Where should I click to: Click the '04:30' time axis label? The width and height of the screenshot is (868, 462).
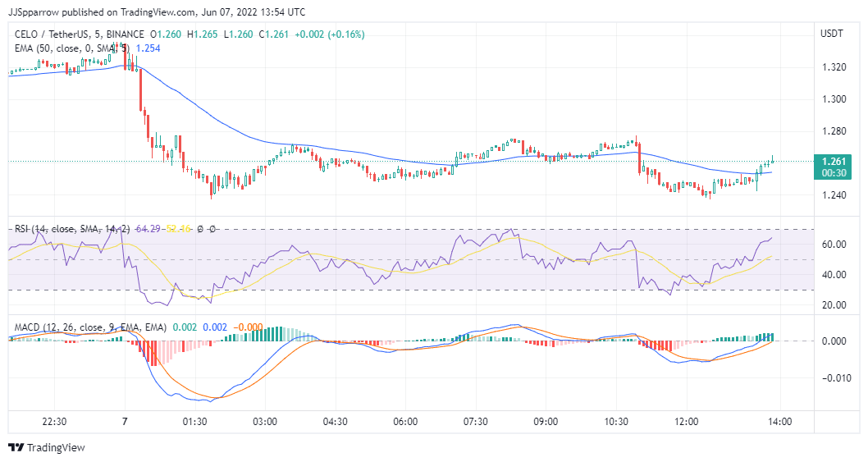[336, 422]
